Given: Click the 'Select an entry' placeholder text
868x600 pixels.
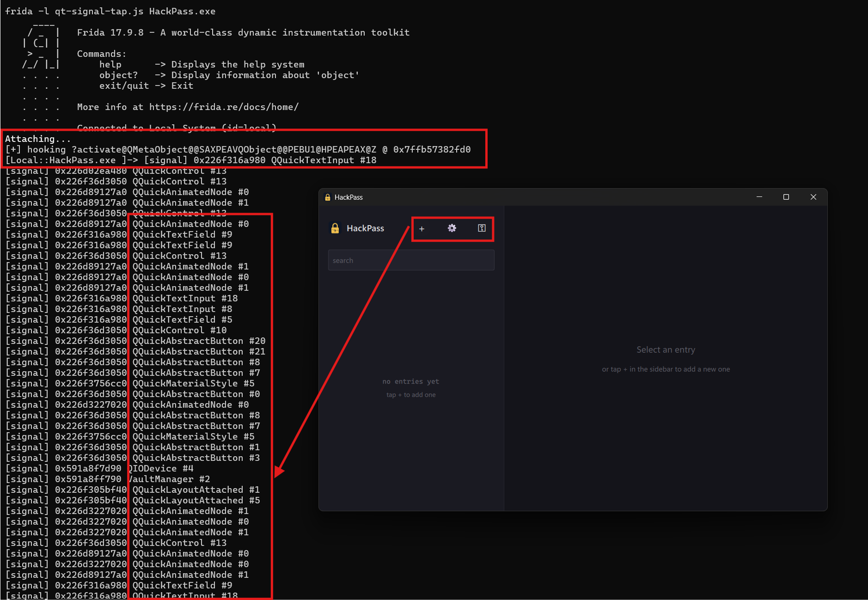Looking at the screenshot, I should [x=666, y=350].
